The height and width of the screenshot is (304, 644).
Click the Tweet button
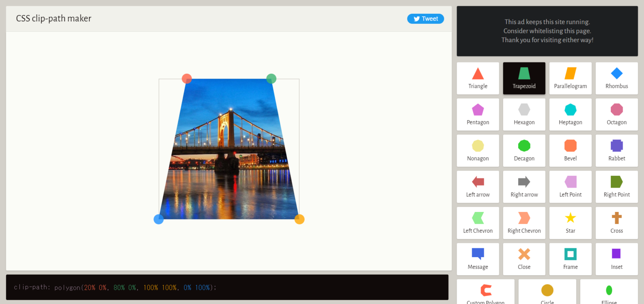[x=425, y=19]
